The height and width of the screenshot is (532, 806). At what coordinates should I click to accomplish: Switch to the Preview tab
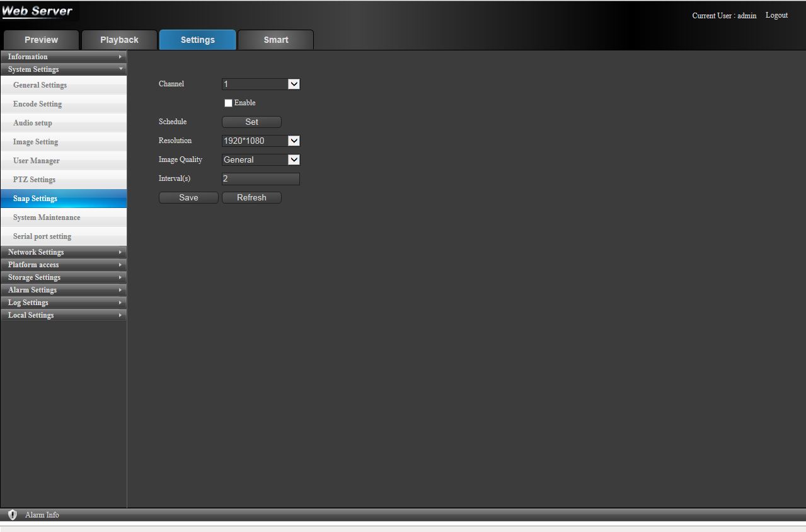pyautogui.click(x=41, y=40)
